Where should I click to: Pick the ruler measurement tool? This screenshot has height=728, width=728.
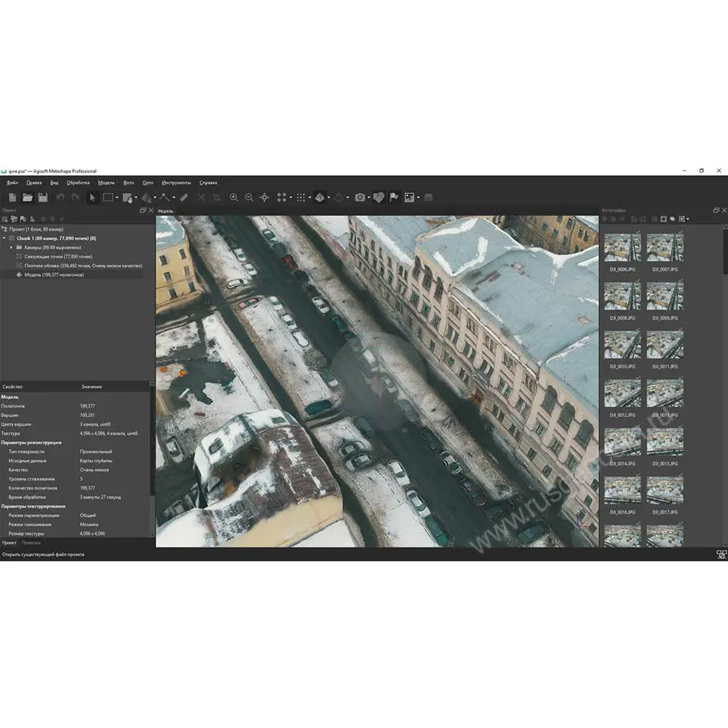click(x=184, y=197)
